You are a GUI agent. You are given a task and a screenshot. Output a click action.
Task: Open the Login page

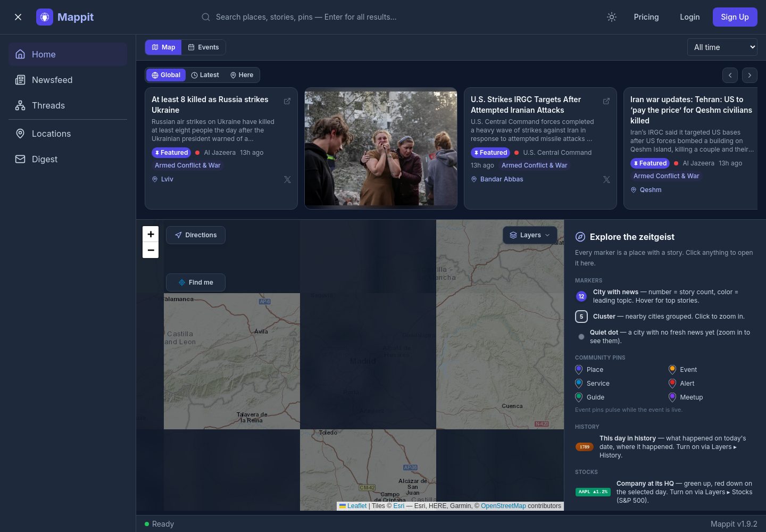(690, 17)
